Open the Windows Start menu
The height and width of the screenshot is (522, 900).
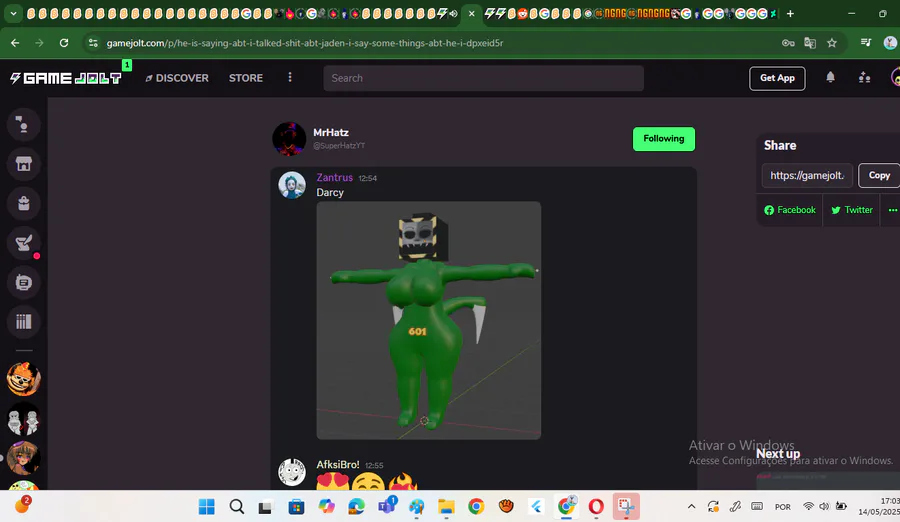click(x=207, y=506)
